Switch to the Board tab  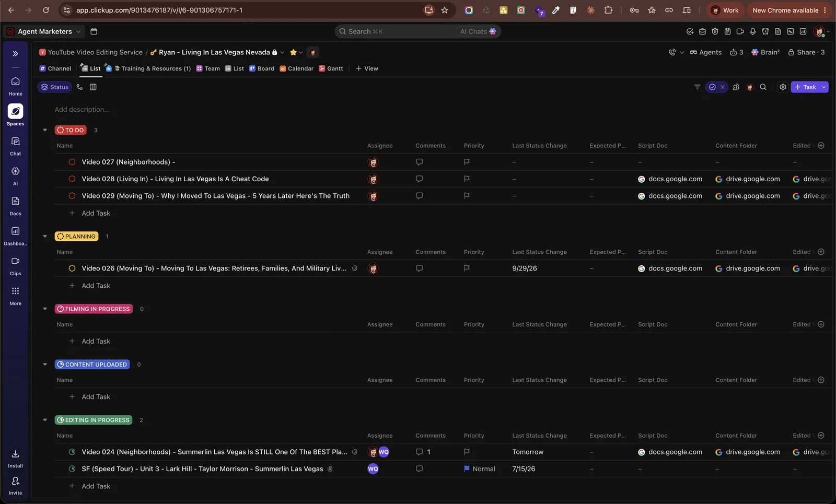[x=262, y=68]
